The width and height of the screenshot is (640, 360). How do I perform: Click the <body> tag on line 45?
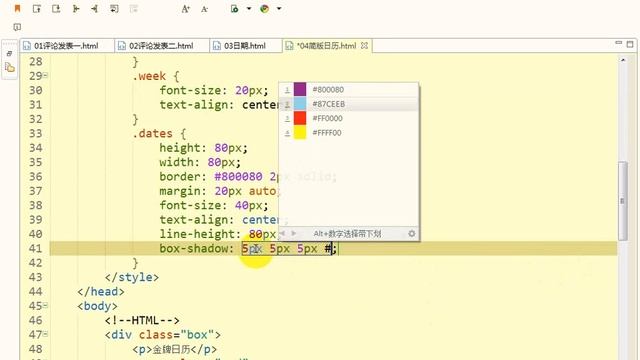(x=97, y=306)
